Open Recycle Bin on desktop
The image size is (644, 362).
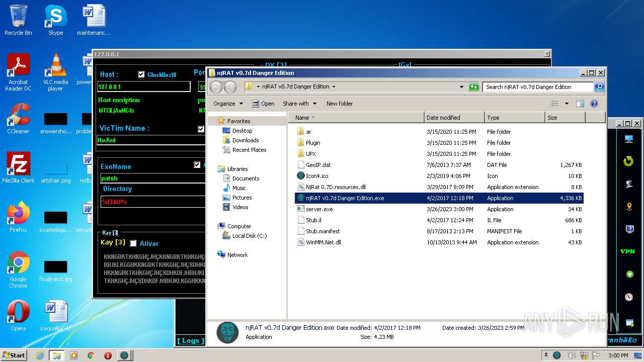tap(18, 20)
